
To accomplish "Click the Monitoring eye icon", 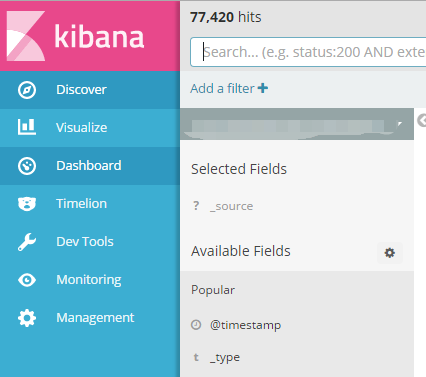I will (27, 280).
